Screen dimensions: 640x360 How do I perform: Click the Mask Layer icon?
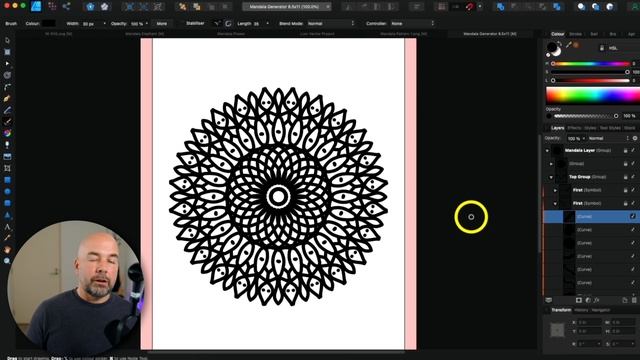pyautogui.click(x=579, y=300)
